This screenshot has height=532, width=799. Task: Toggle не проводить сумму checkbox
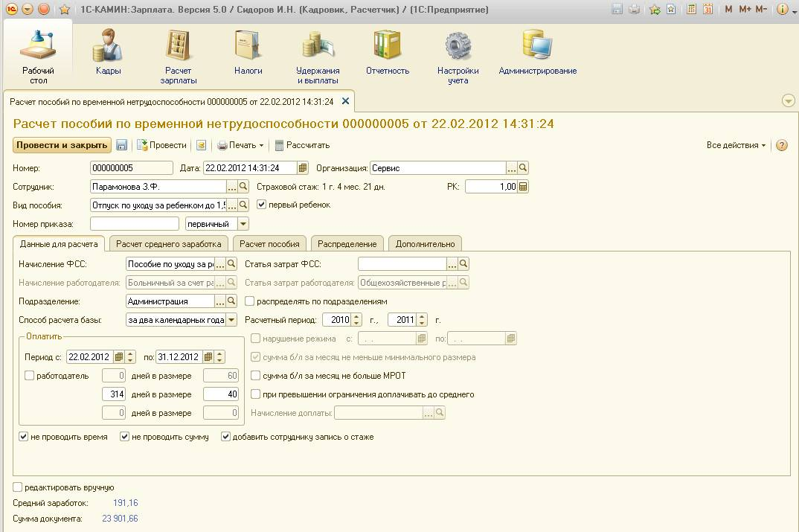pos(124,437)
